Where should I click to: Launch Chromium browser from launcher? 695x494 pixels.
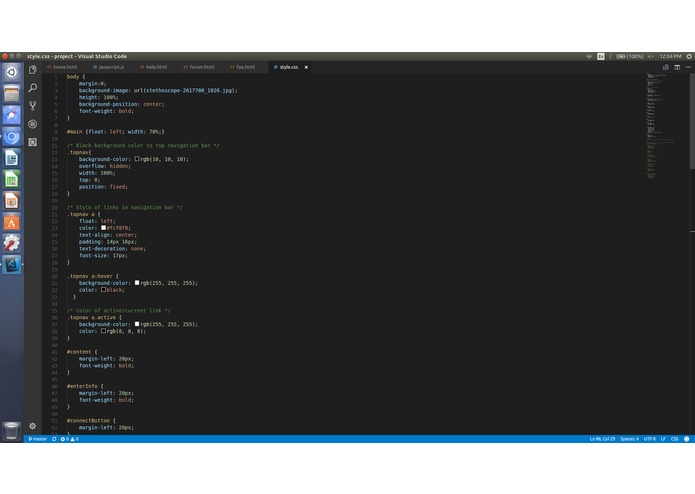pyautogui.click(x=12, y=137)
